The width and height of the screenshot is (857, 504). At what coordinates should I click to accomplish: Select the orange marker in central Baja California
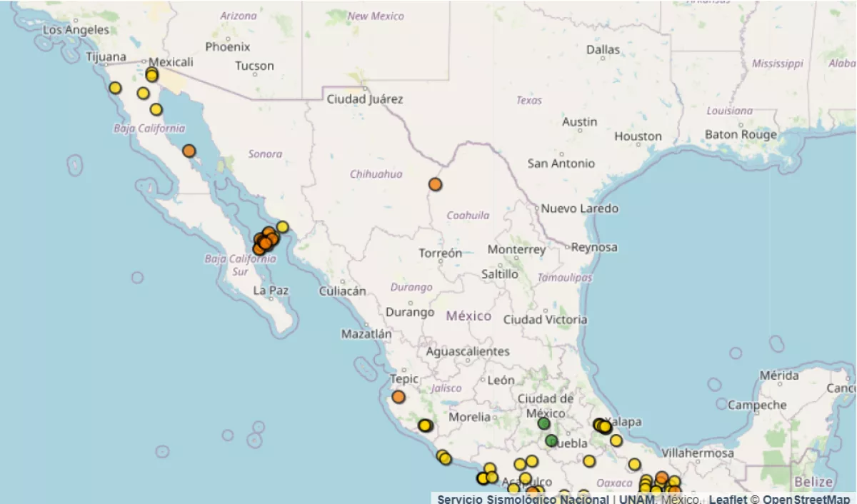(188, 151)
